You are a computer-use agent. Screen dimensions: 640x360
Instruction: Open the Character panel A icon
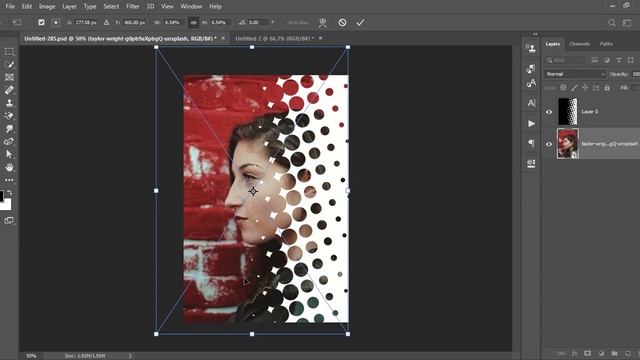click(x=531, y=103)
